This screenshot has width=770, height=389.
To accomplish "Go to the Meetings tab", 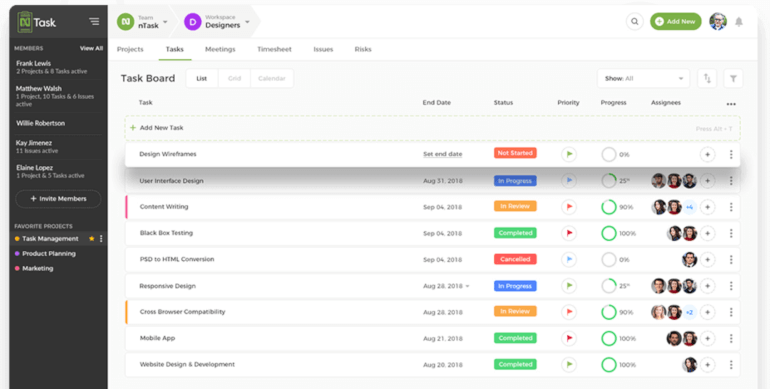I will pyautogui.click(x=220, y=49).
